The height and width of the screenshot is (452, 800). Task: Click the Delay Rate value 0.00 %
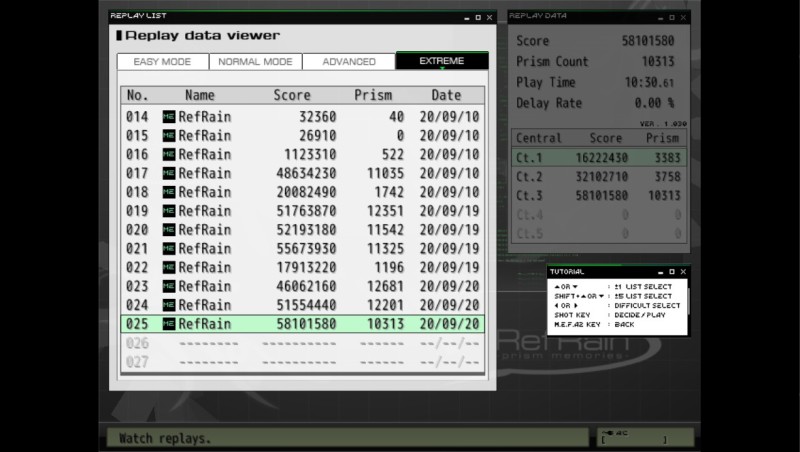[655, 103]
